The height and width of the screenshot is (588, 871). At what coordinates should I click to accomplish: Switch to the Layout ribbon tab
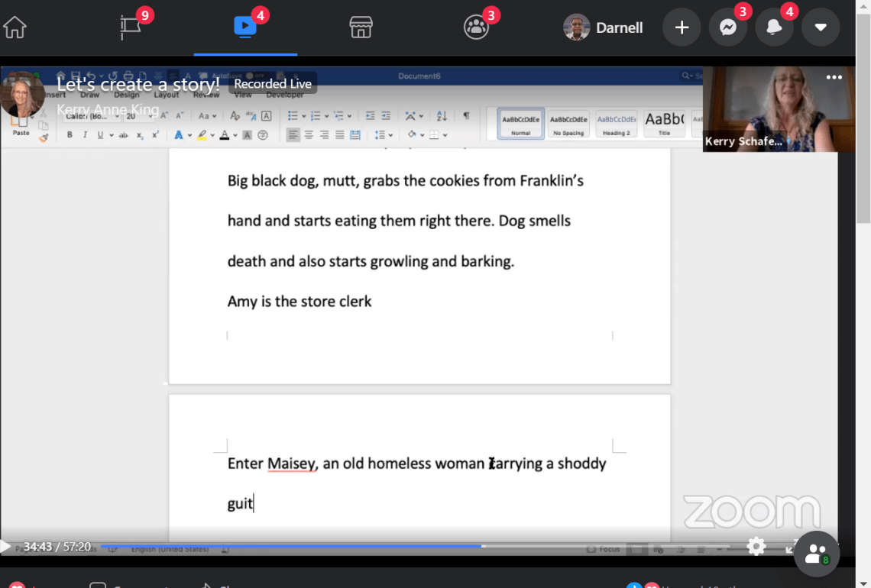(166, 95)
